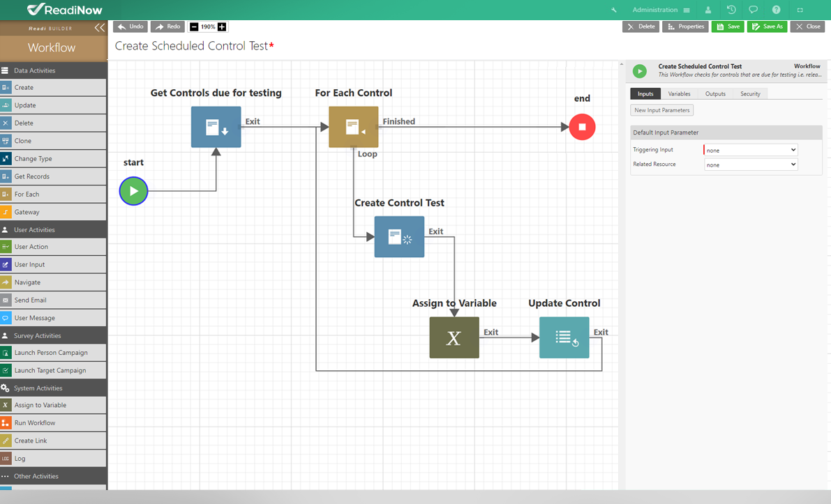Select the Get Controls due for testing node
The height and width of the screenshot is (504, 831).
point(216,127)
